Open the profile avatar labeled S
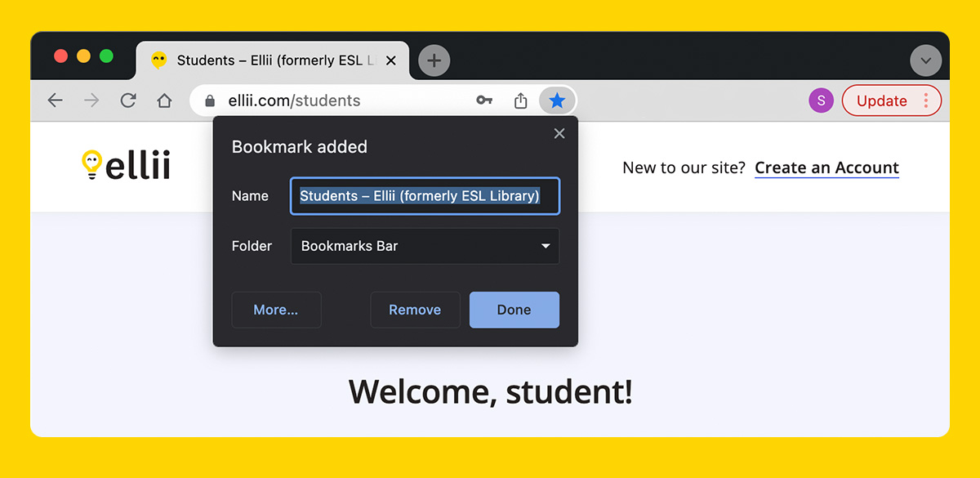The image size is (980, 478). point(821,101)
